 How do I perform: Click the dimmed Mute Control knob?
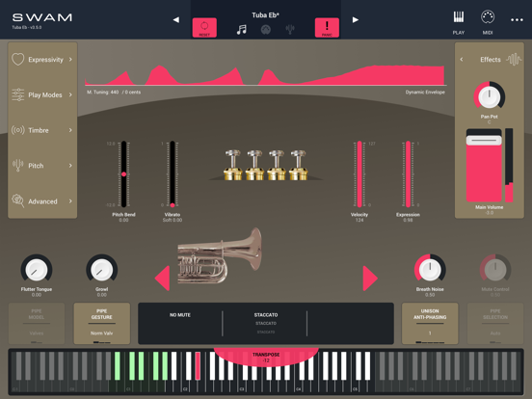coord(495,270)
